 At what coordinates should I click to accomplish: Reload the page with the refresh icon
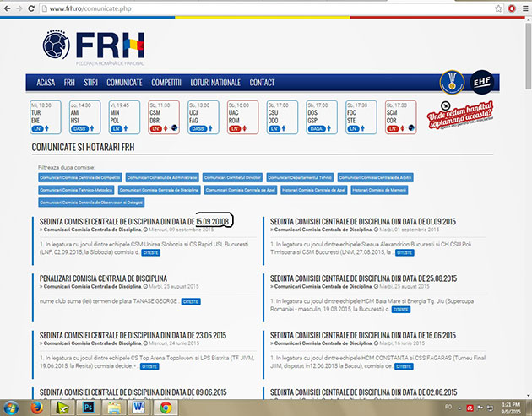31,8
